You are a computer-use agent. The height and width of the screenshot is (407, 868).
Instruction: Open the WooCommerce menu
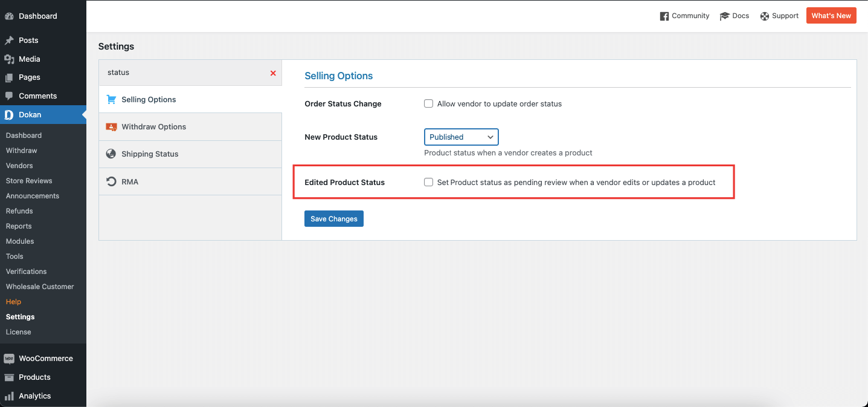pos(43,359)
